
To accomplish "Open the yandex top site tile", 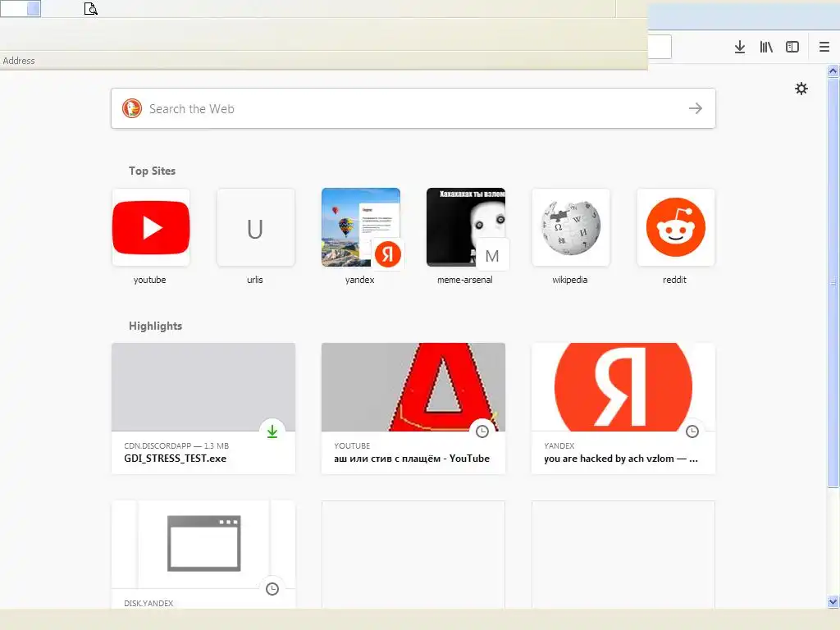I will 361,227.
